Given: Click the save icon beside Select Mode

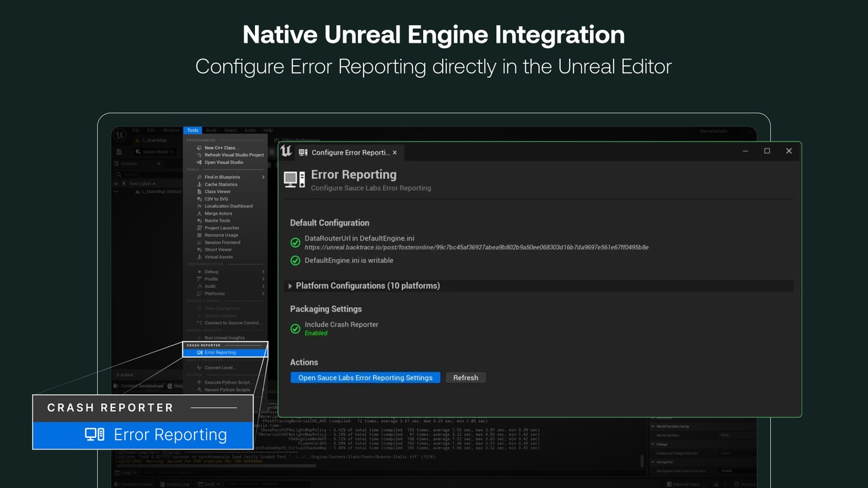Looking at the screenshot, I should (119, 152).
